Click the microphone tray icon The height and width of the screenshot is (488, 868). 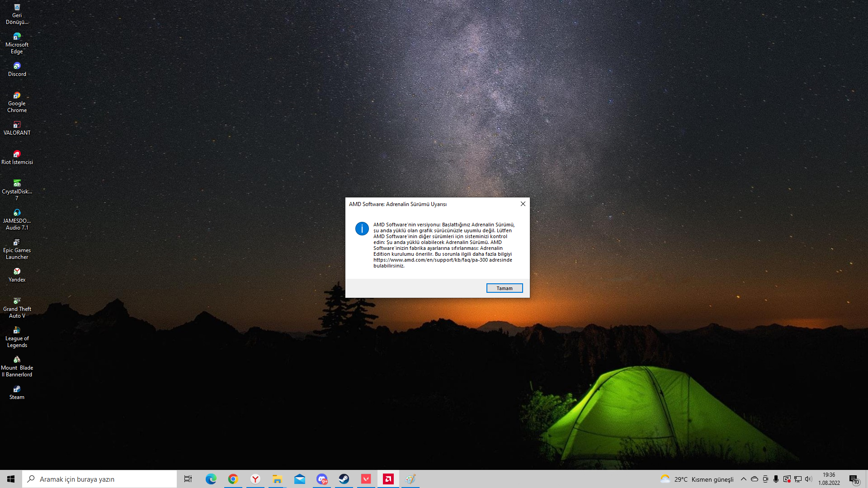[776, 479]
